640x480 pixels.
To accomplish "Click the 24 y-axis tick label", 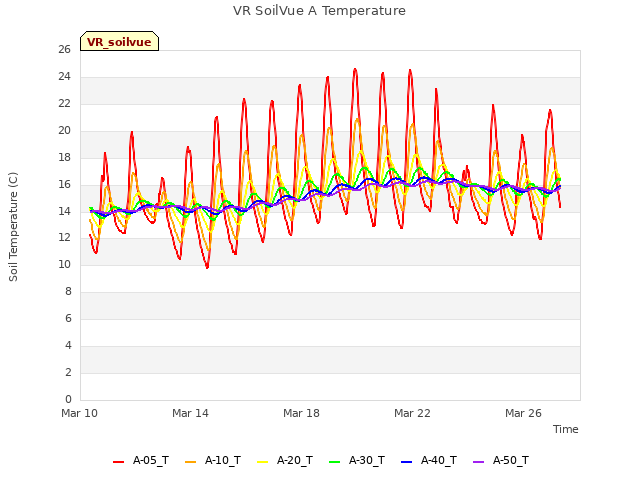I will pyautogui.click(x=64, y=77).
